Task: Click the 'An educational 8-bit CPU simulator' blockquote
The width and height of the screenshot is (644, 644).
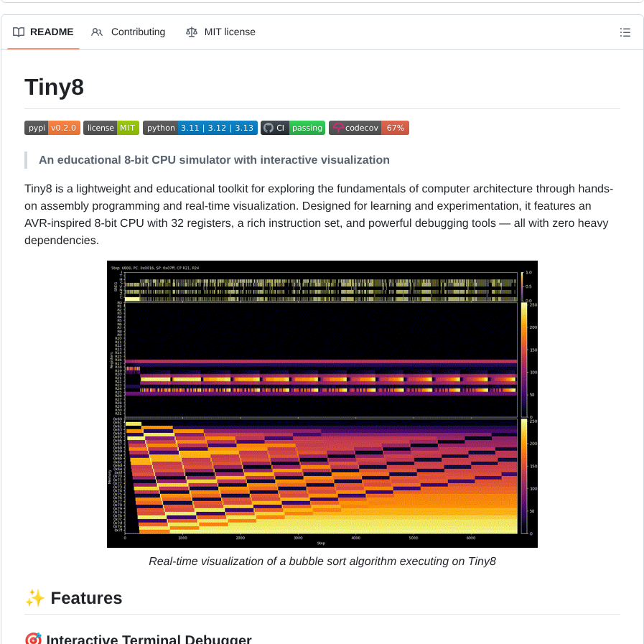Action: [x=214, y=159]
